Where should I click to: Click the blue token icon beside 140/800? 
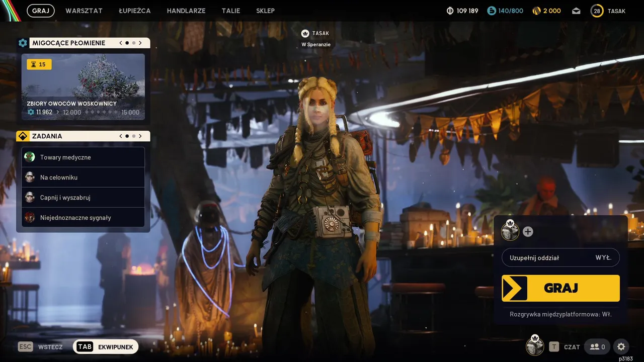(492, 11)
